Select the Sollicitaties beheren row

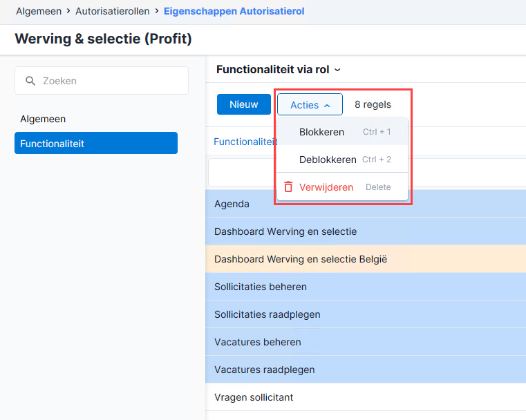(366, 287)
